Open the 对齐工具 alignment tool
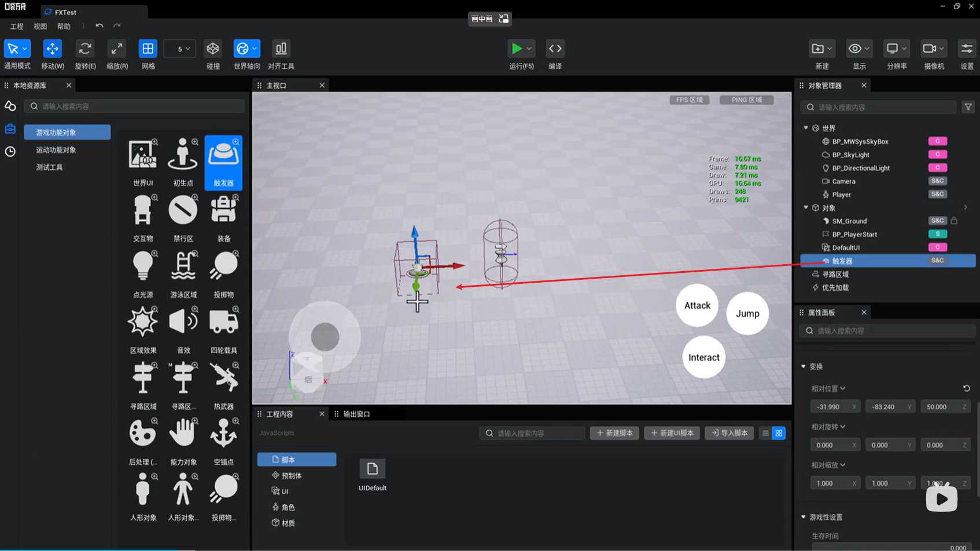This screenshot has height=551, width=980. point(281,49)
